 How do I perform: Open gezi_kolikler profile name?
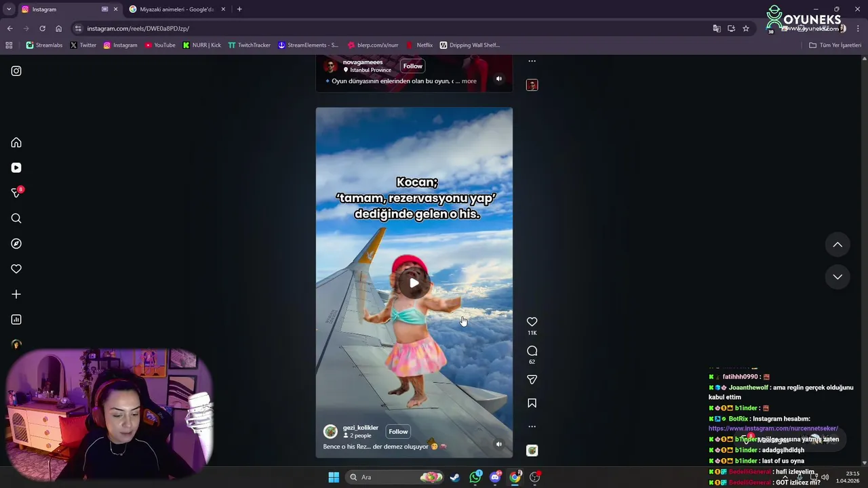coord(361,428)
